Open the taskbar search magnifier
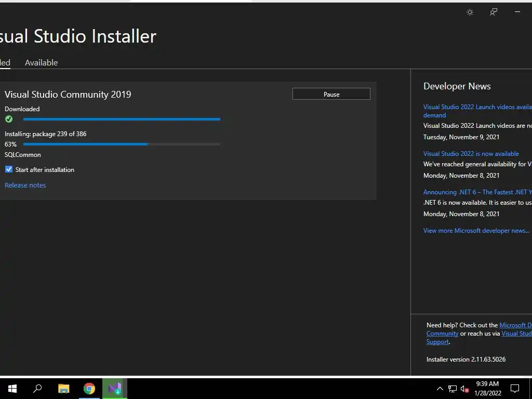The height and width of the screenshot is (399, 532). click(37, 388)
